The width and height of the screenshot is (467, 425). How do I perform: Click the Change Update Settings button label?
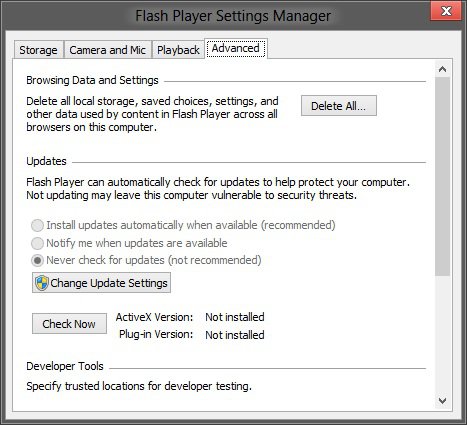[109, 283]
